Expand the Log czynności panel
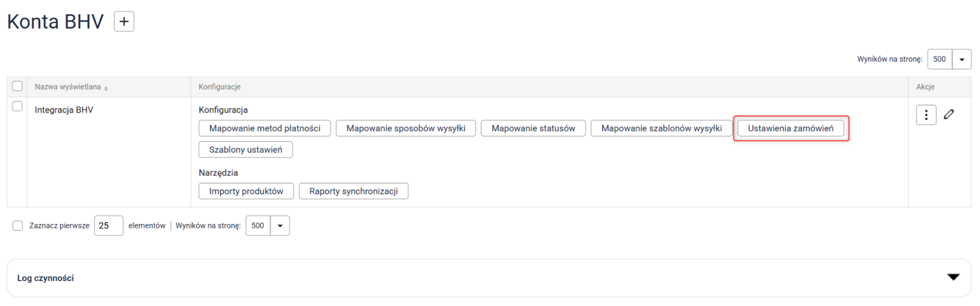This screenshot has width=980, height=306. coord(953,278)
